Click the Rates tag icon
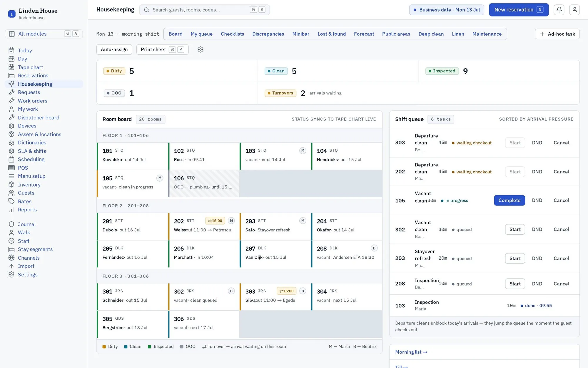 [x=11, y=201]
